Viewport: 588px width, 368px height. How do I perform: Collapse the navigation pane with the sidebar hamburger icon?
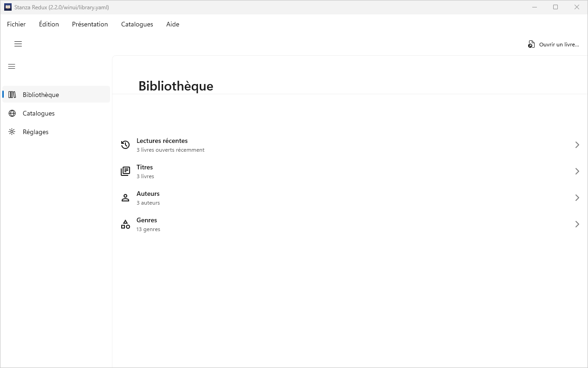coord(12,66)
